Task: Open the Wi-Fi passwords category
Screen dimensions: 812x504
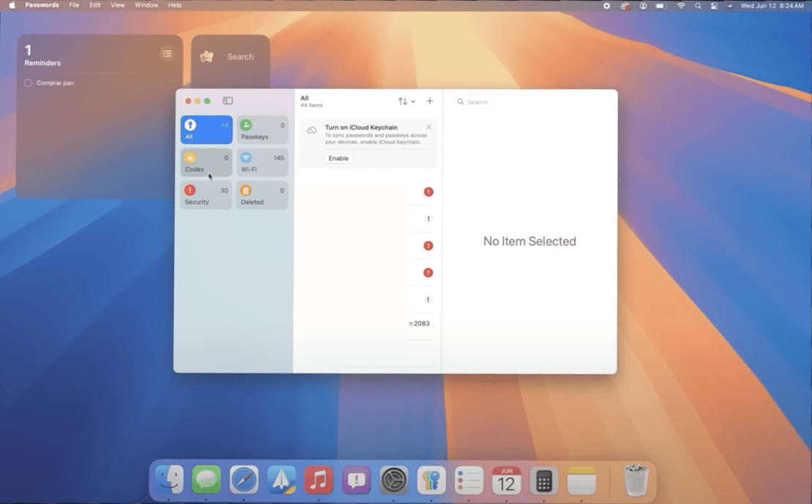Action: (x=262, y=162)
